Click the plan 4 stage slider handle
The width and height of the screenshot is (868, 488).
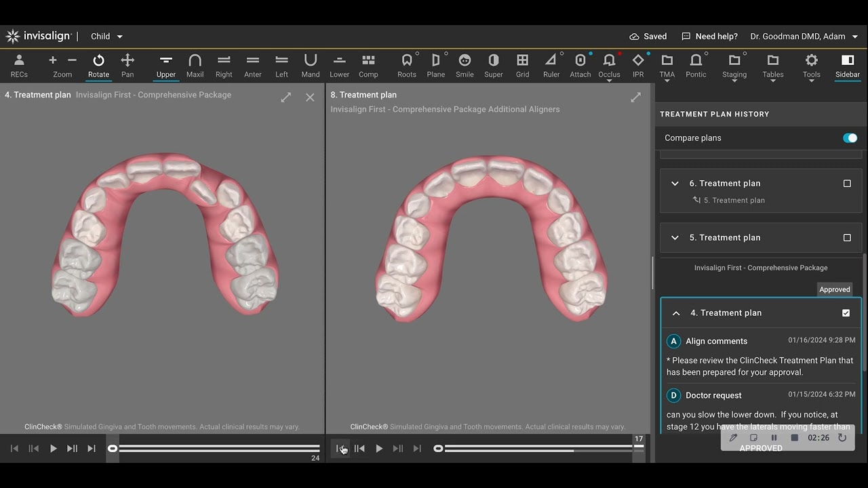point(113,449)
